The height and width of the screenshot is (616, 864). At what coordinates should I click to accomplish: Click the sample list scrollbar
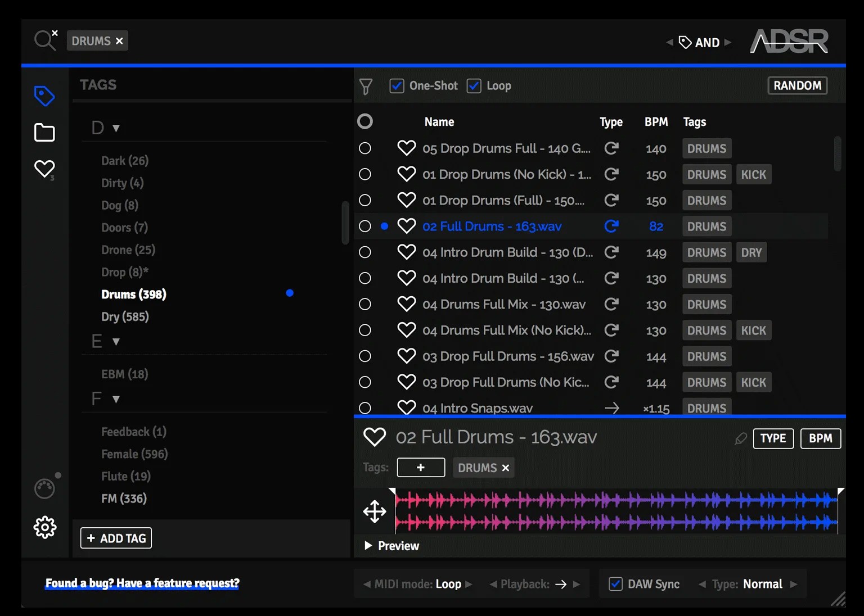coord(838,153)
